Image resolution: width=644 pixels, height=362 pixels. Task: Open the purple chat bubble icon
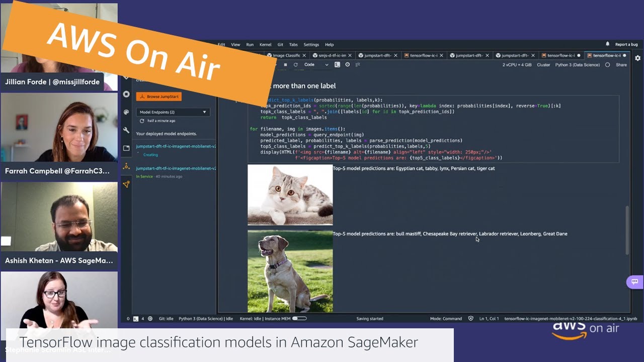(x=634, y=282)
